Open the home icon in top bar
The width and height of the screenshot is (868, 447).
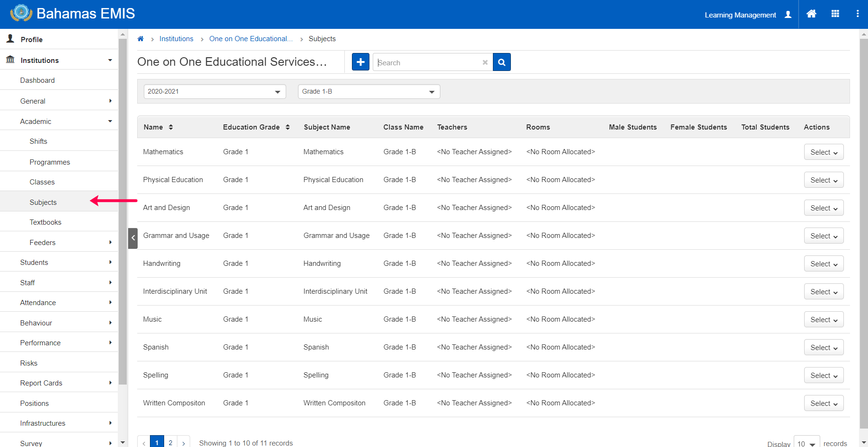click(811, 14)
